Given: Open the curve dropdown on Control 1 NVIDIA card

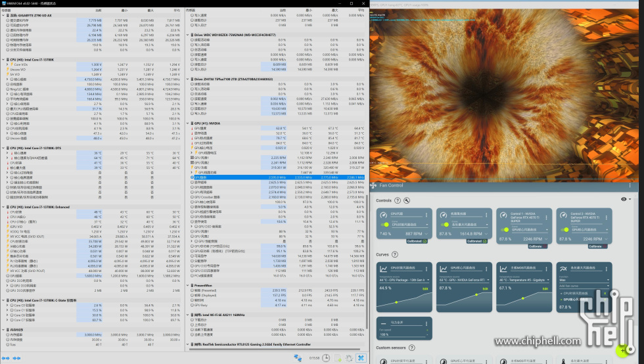Looking at the screenshot, I should tap(530, 230).
